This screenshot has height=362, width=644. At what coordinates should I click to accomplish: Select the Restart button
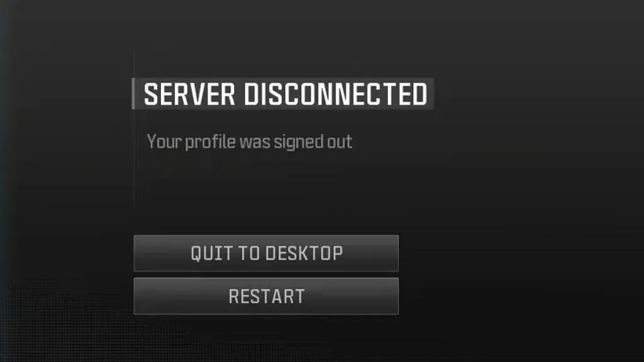click(x=266, y=296)
